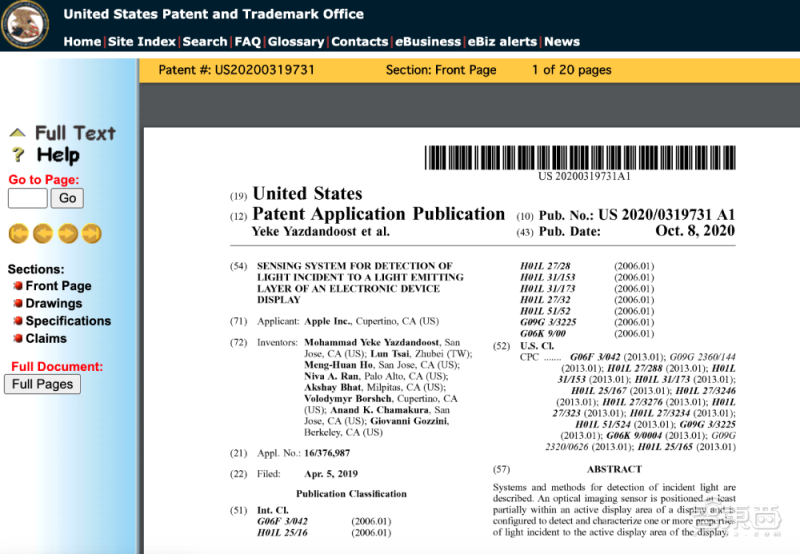Click the Go button
The width and height of the screenshot is (800, 554).
click(67, 198)
